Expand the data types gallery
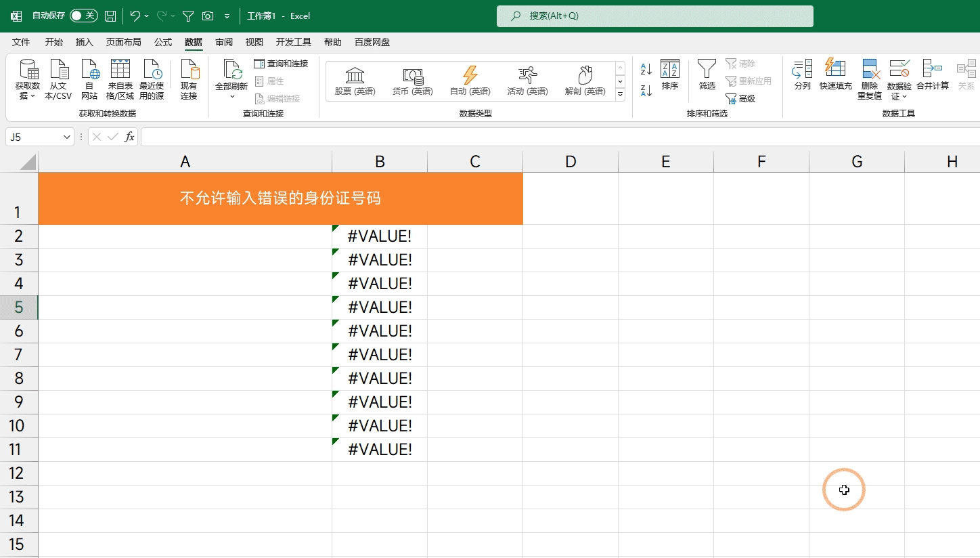 click(620, 95)
